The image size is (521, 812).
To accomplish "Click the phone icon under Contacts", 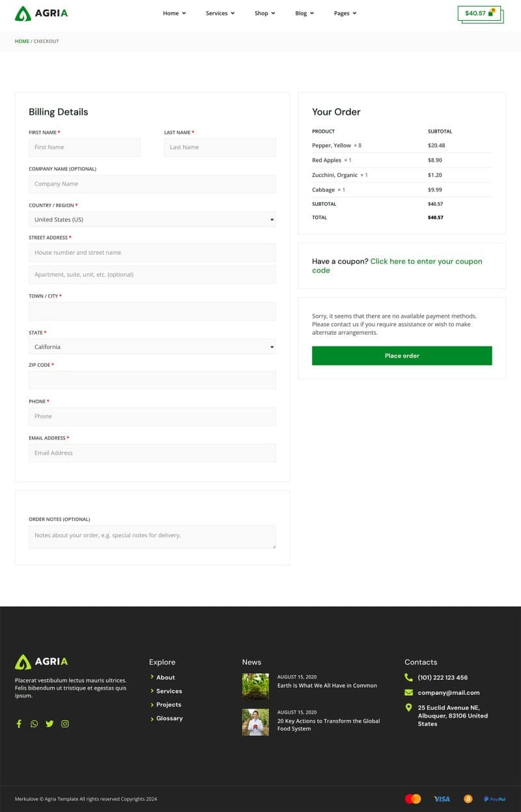I will tap(408, 677).
